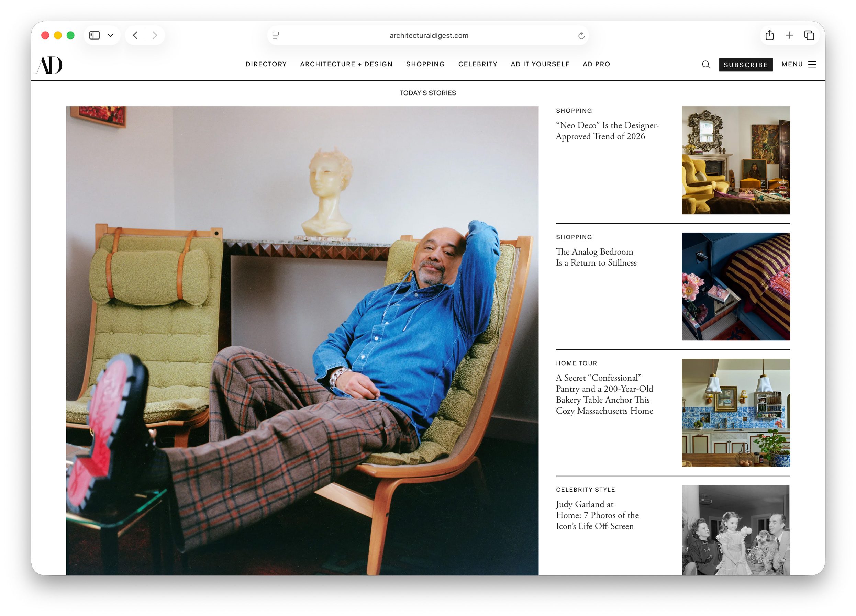Open website settings icon in address bar

pos(276,35)
